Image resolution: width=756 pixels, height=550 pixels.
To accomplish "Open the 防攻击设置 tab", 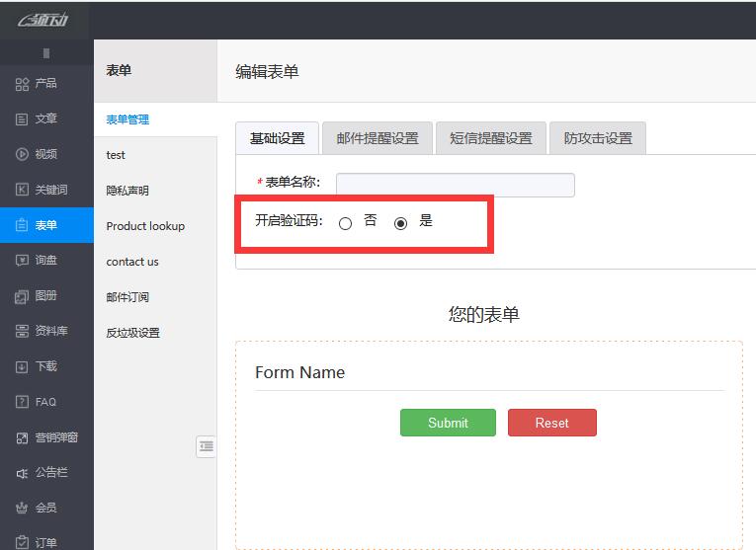I will (x=598, y=138).
